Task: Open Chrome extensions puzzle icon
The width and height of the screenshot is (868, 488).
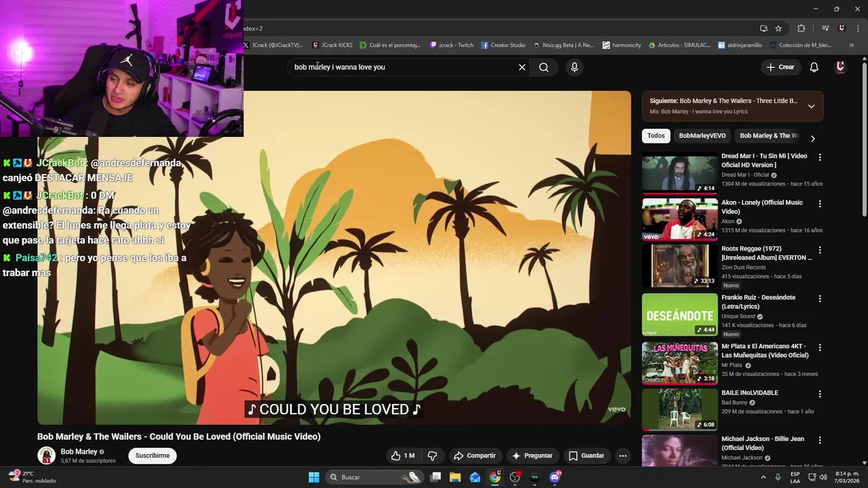Action: click(x=802, y=28)
